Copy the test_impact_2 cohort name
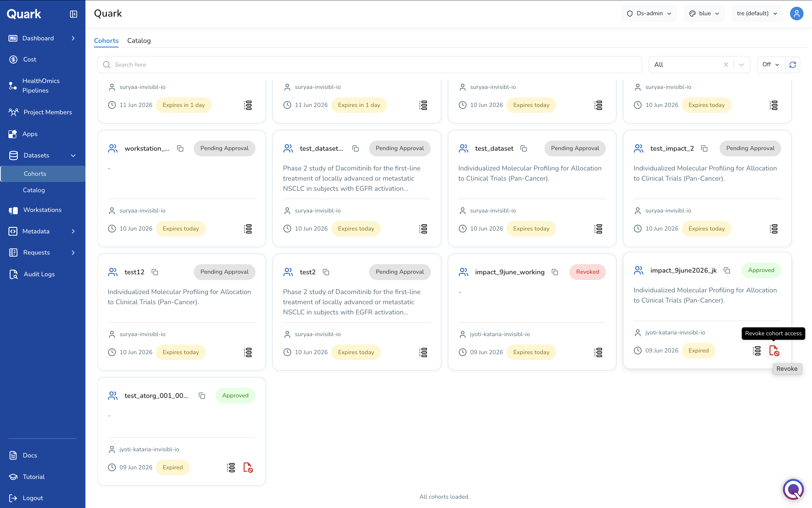 [x=704, y=148]
